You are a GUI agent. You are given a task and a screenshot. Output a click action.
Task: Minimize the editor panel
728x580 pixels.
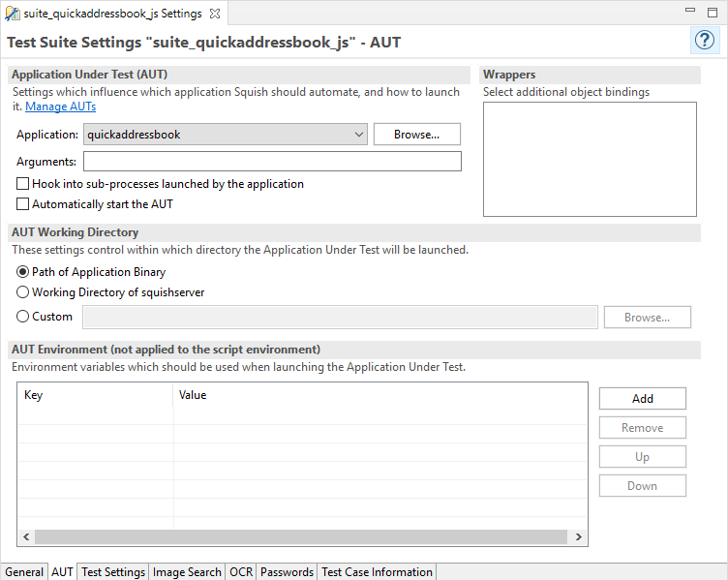pyautogui.click(x=690, y=11)
